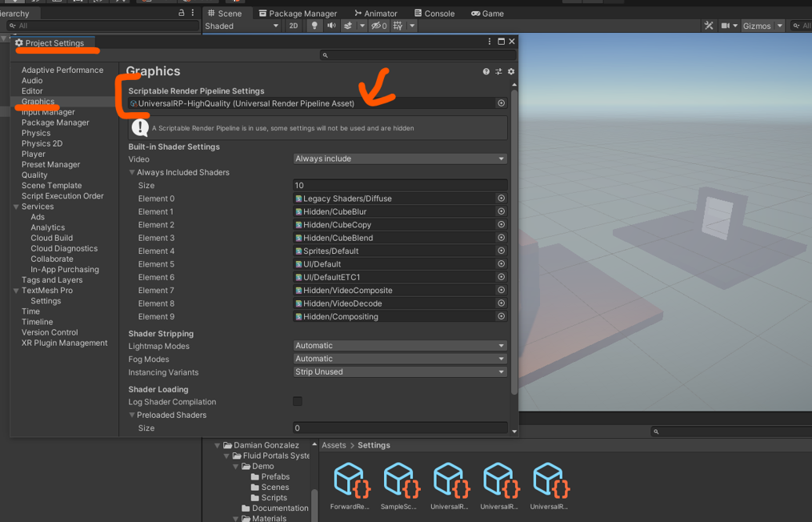Viewport: 812px width, 522px height.
Task: Toggle 2D view mode in the Scene toolbar
Action: click(x=294, y=26)
